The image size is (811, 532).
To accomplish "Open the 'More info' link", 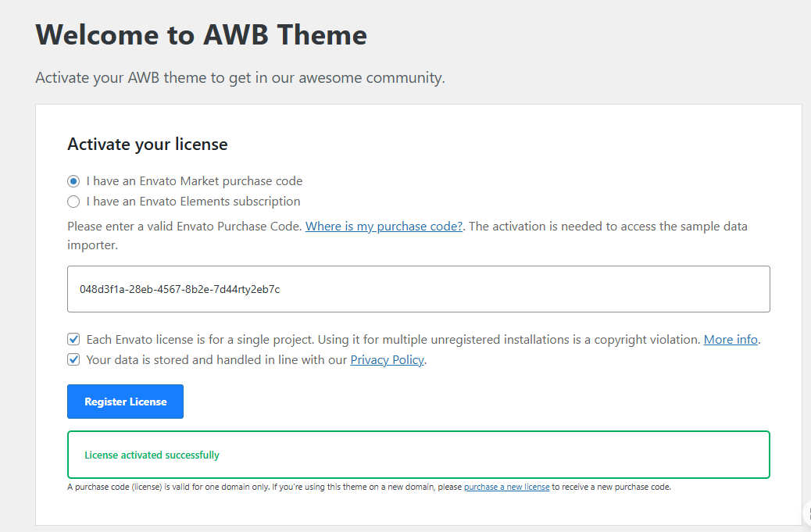I will pyautogui.click(x=731, y=340).
